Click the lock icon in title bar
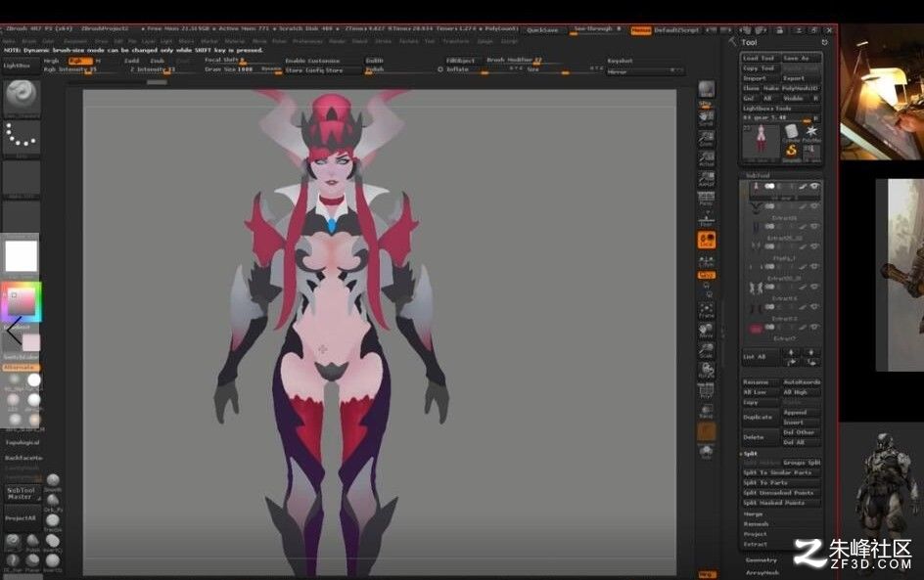The image size is (924, 580). click(x=779, y=30)
